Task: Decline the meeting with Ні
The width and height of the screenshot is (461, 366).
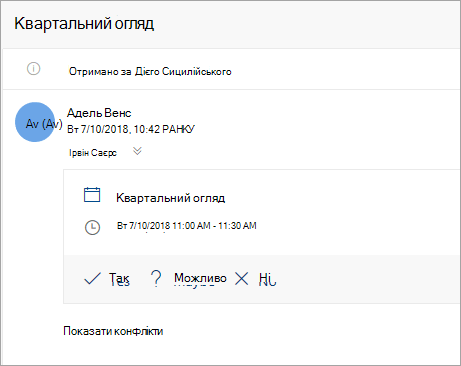Action: tap(268, 279)
